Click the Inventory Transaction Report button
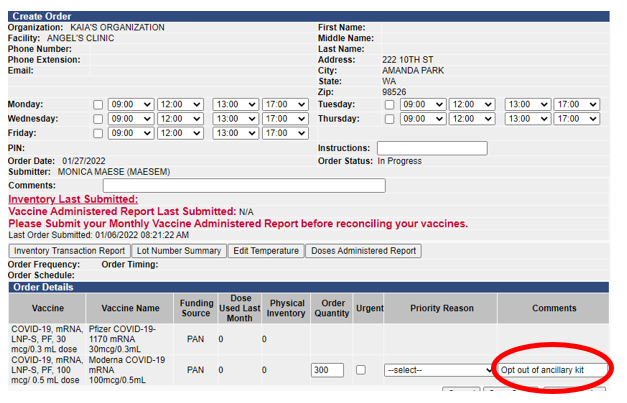This screenshot has height=403, width=627. 69,251
